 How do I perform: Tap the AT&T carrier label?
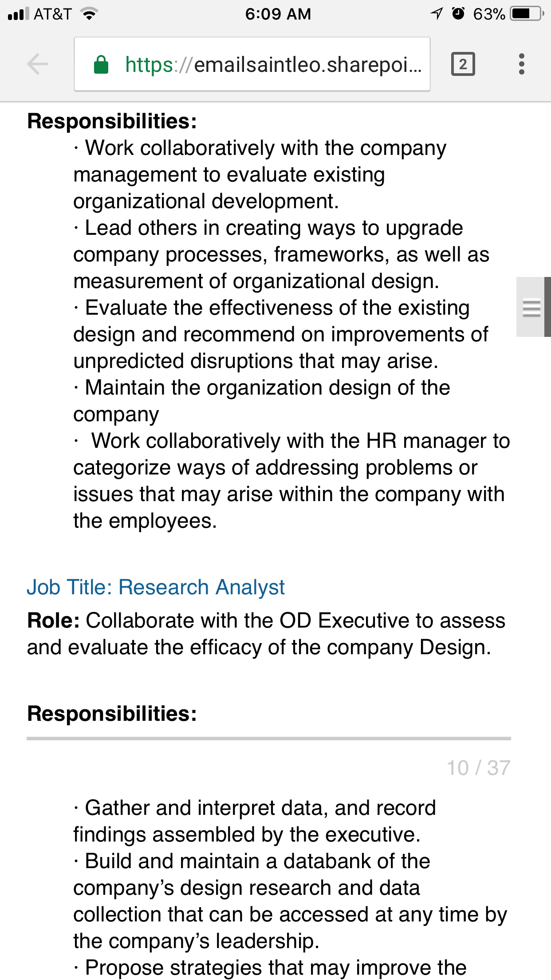(x=53, y=14)
